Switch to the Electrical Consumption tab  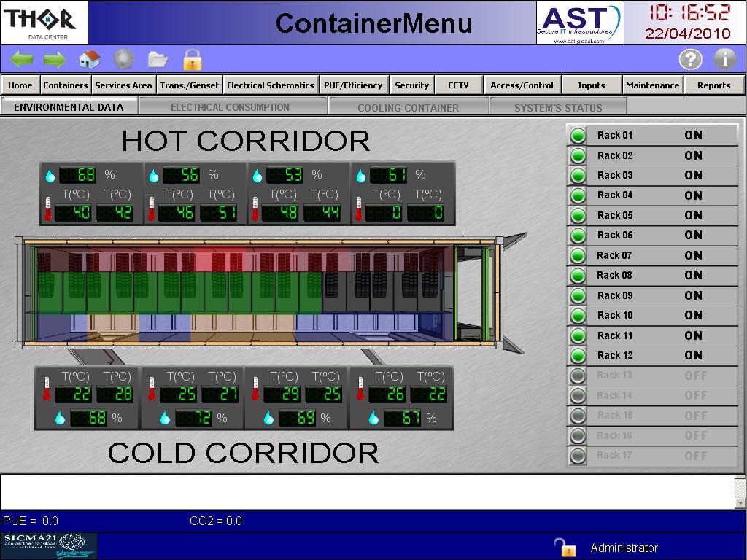pyautogui.click(x=231, y=107)
